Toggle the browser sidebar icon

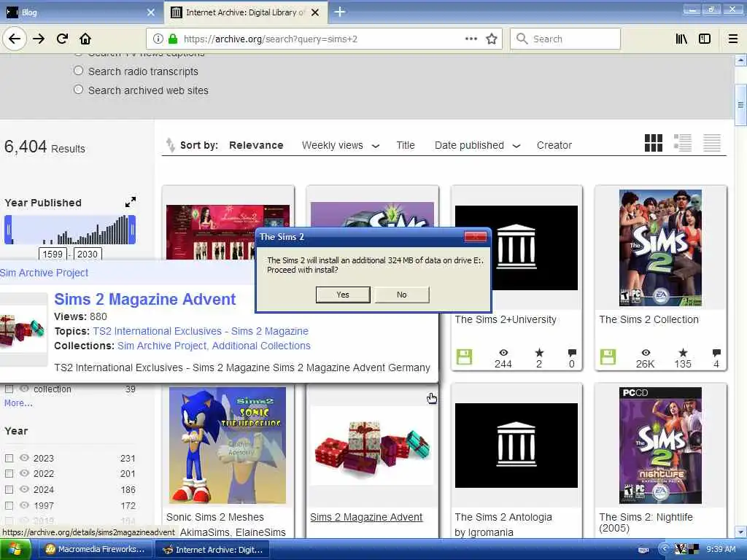point(705,39)
